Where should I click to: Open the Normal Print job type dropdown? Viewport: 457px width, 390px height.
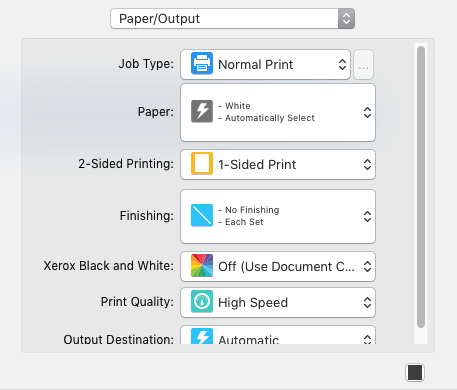pos(265,65)
